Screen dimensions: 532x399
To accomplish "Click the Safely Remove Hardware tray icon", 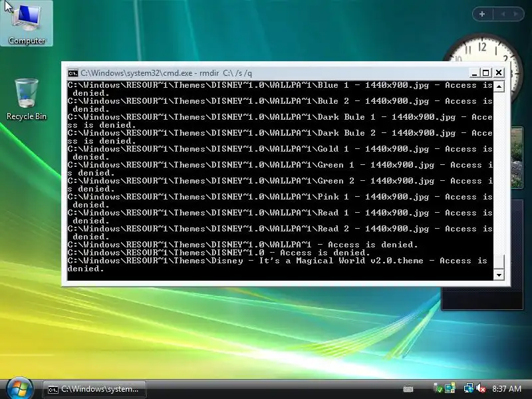I will (x=438, y=388).
